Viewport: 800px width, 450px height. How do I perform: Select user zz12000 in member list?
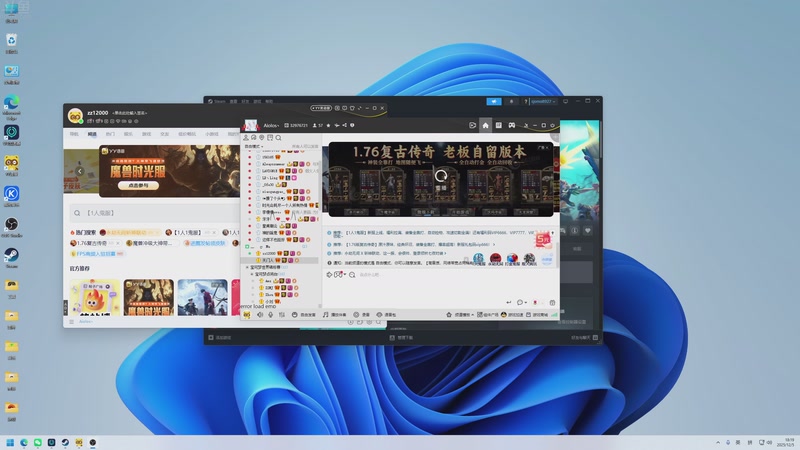coord(269,253)
